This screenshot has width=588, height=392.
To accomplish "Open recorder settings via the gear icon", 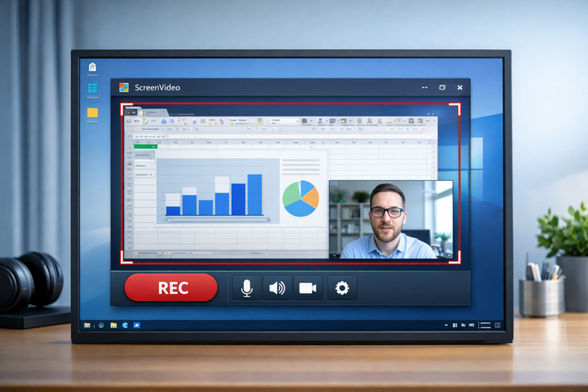I will (x=342, y=288).
